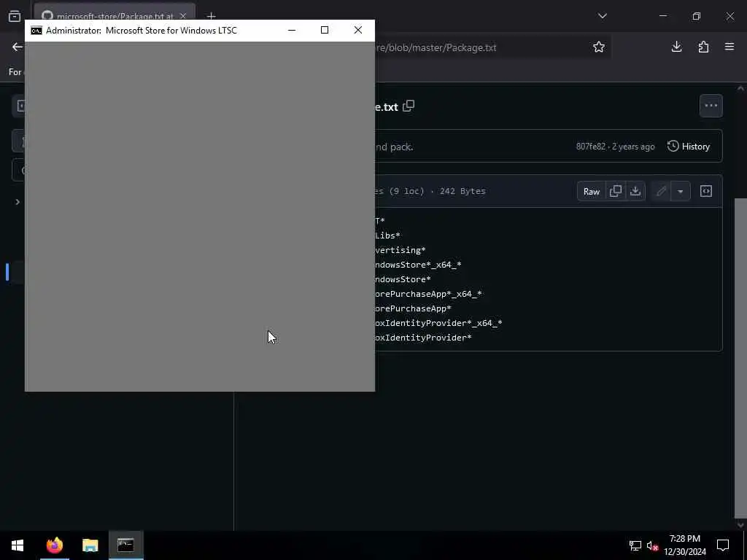This screenshot has width=747, height=560.
Task: Open the Windows Start menu
Action: 18,545
